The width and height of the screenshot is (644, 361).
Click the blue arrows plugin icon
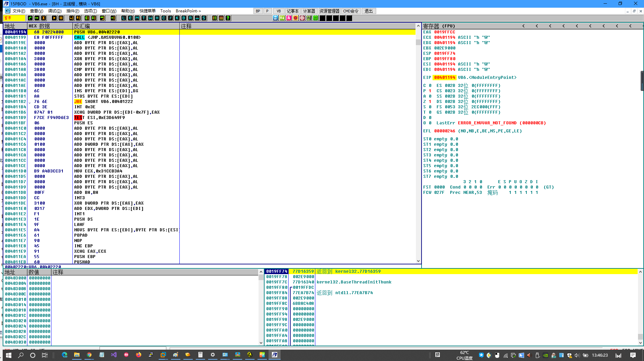pyautogui.click(x=275, y=18)
